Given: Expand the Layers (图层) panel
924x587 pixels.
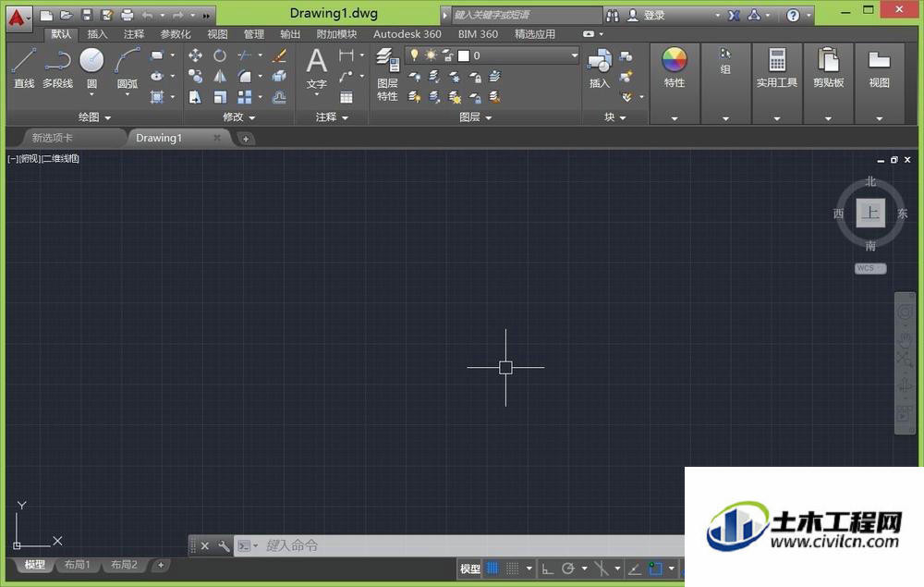Looking at the screenshot, I should tap(475, 117).
